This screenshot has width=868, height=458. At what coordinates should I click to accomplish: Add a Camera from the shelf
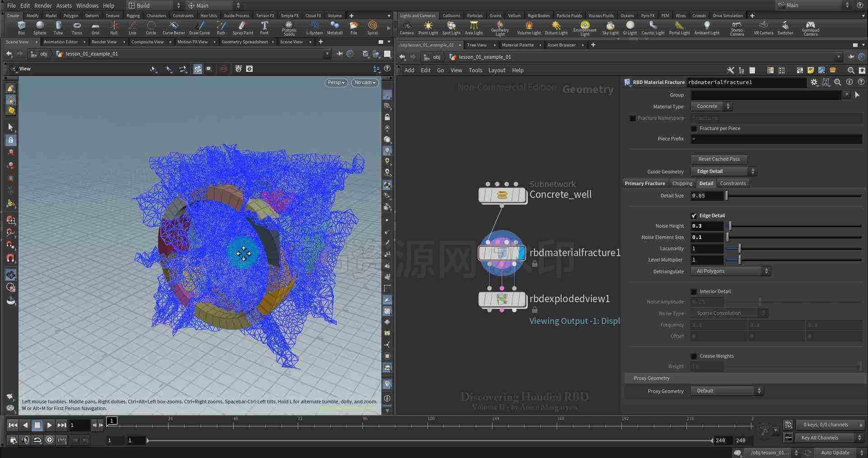(x=407, y=28)
